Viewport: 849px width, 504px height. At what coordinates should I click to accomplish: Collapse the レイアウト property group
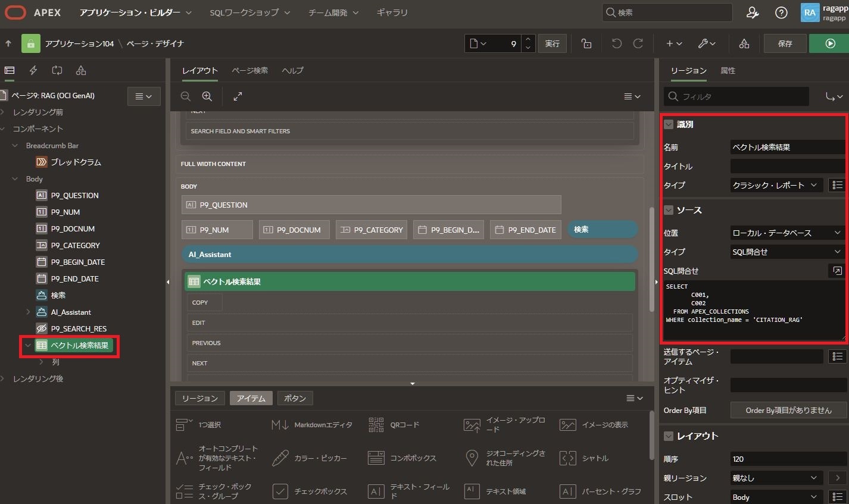669,436
